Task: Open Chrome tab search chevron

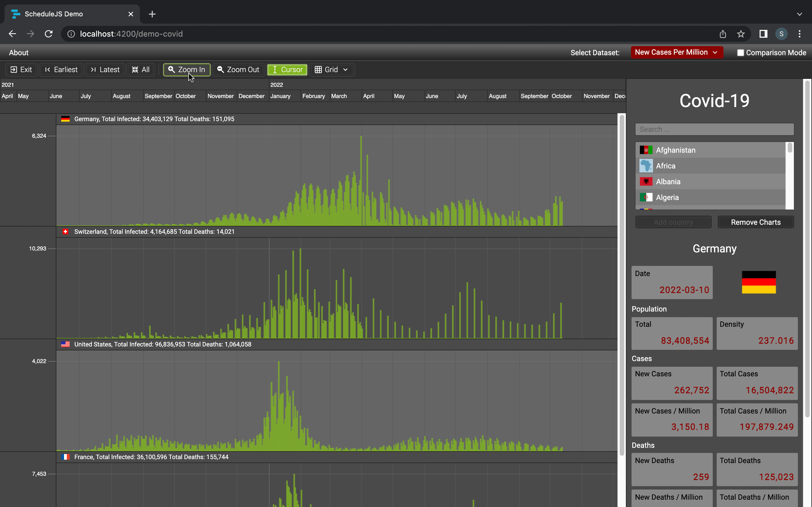Action: (799, 14)
